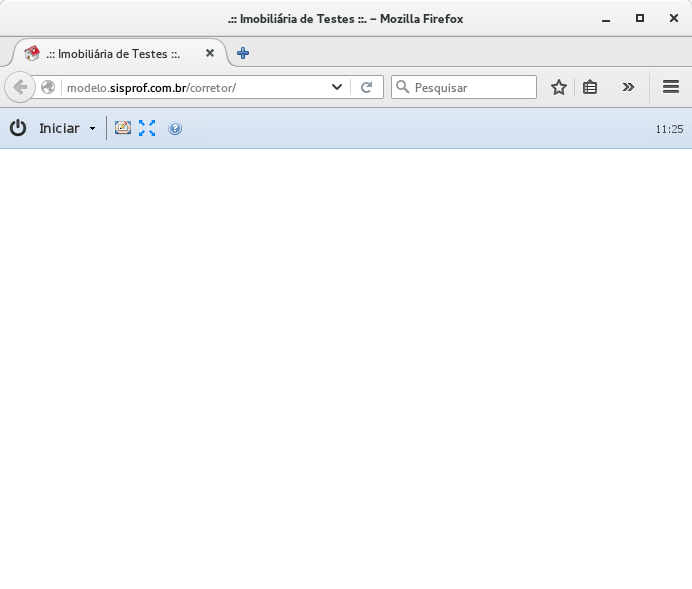Viewport: 692px width, 589px height.
Task: Expand more tools with the double chevron
Action: [x=628, y=87]
